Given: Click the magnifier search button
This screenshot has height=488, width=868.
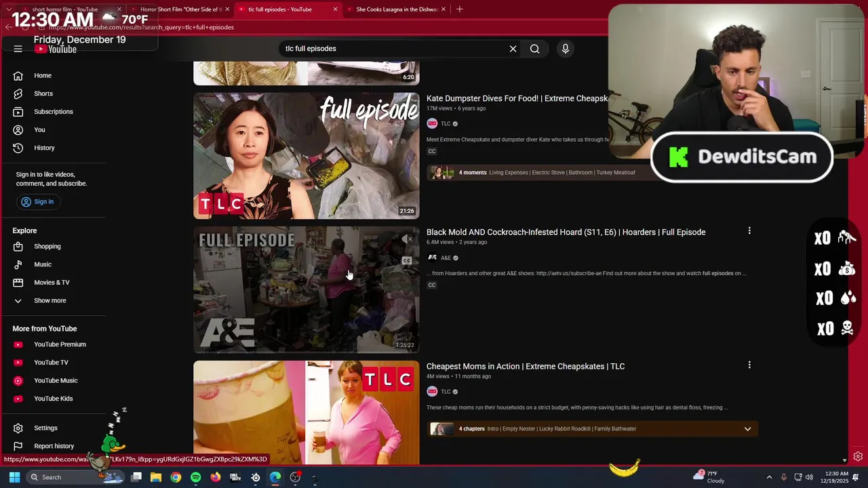Looking at the screenshot, I should (535, 49).
